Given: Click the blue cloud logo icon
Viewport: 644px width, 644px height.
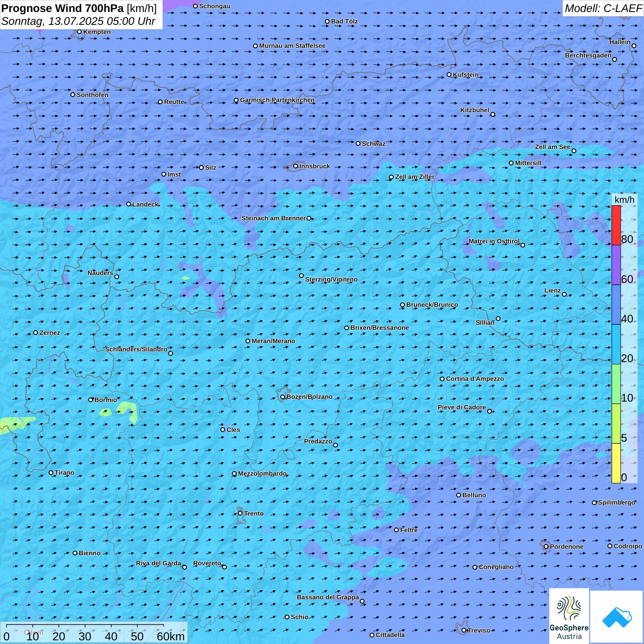Looking at the screenshot, I should coord(617,617).
